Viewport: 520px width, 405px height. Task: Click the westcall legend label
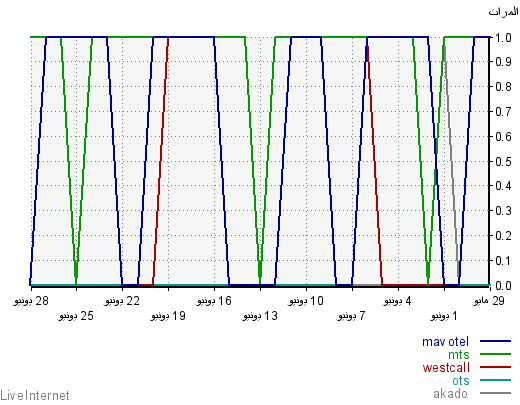tap(446, 368)
